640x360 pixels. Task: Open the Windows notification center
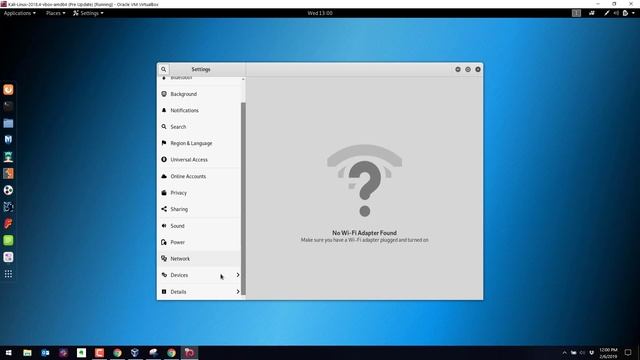[628, 353]
